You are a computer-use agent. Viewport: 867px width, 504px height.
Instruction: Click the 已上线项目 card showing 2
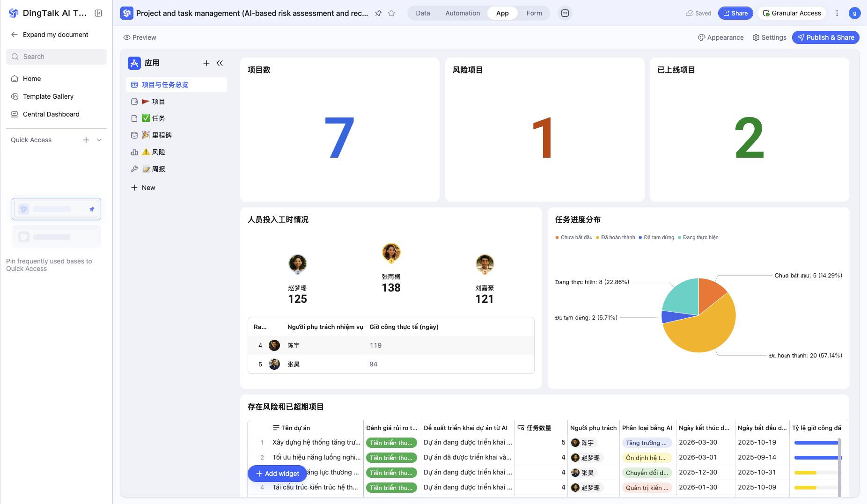[x=749, y=130]
